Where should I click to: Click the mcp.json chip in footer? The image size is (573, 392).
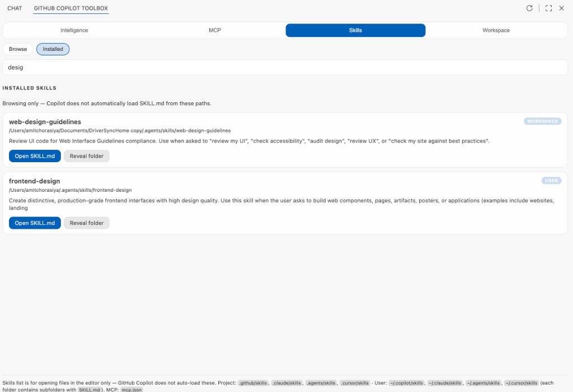[x=131, y=389]
